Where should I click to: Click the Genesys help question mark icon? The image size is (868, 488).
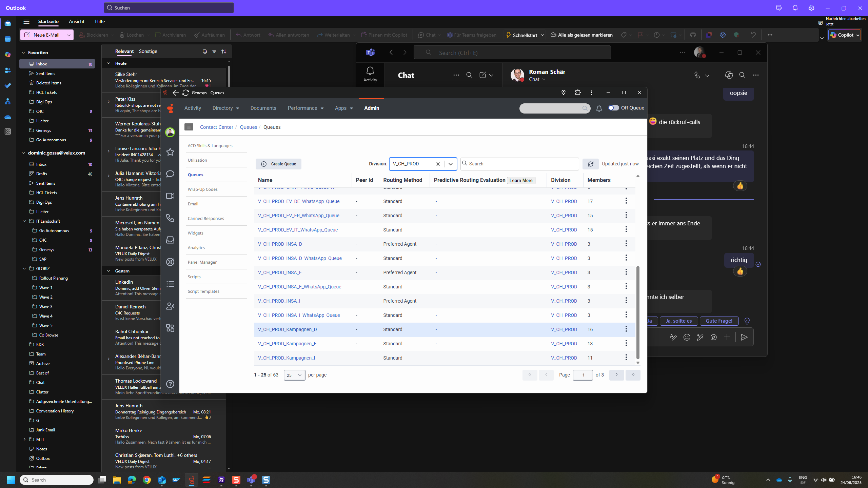[x=170, y=384]
